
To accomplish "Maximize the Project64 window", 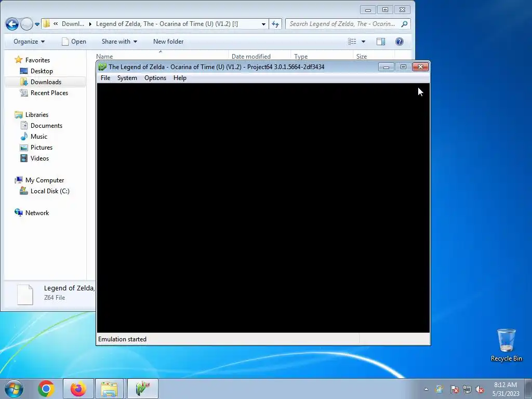I will (x=403, y=67).
